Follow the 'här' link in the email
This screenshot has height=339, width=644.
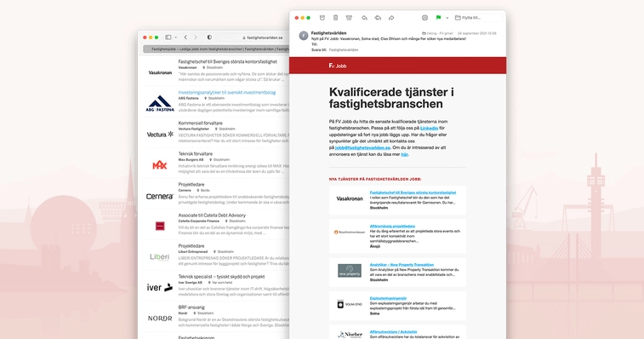pyautogui.click(x=405, y=154)
